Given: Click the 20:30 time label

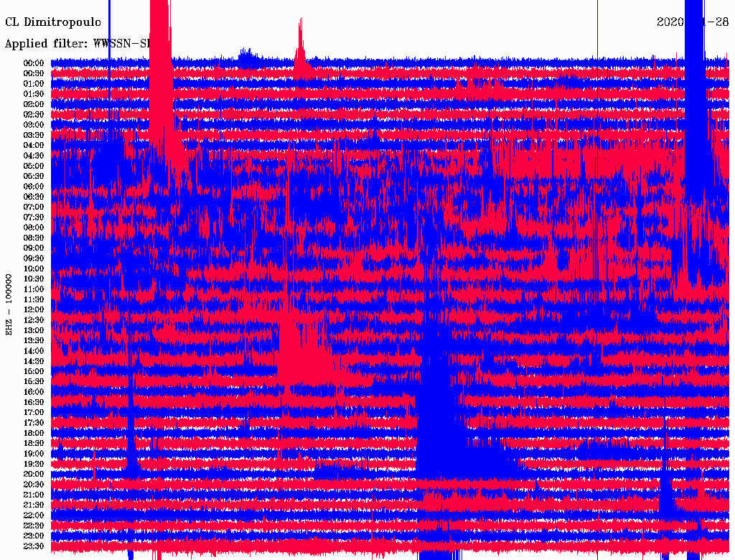Looking at the screenshot, I should coord(34,485).
